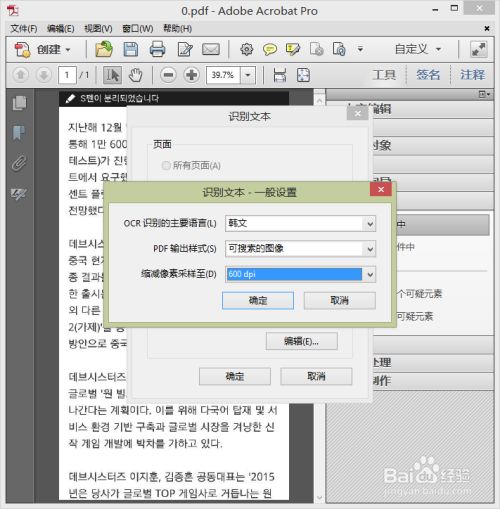Zoom out with minus button
The image size is (500, 509).
coord(168,75)
